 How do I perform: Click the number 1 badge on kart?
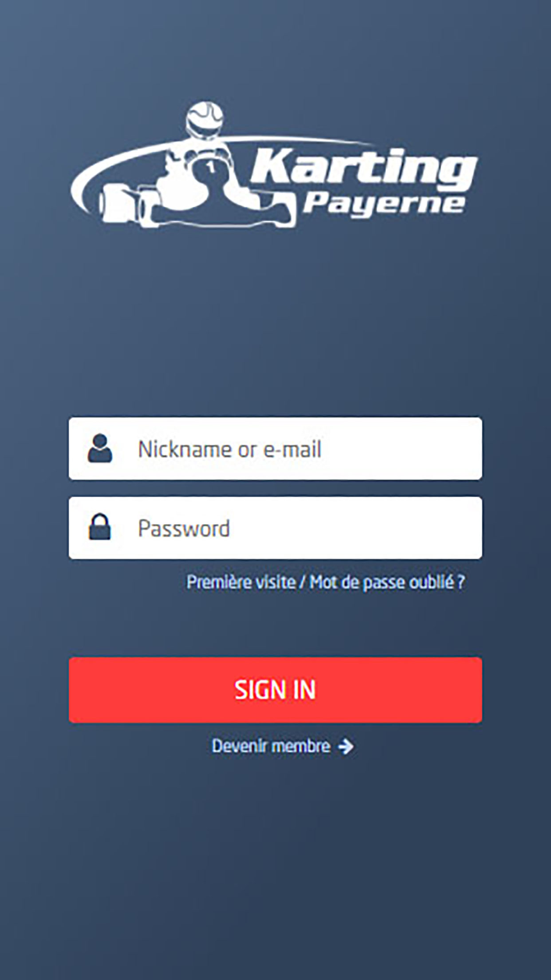pyautogui.click(x=210, y=166)
